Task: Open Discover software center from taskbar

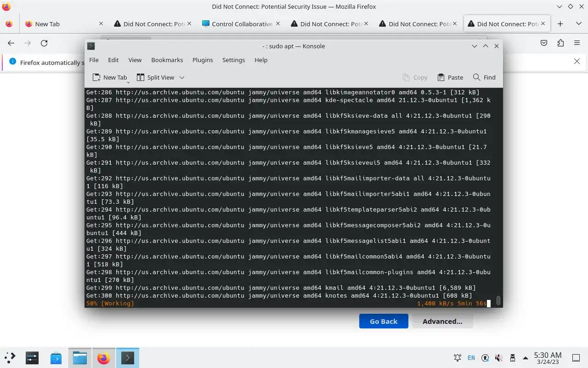Action: coord(56,357)
